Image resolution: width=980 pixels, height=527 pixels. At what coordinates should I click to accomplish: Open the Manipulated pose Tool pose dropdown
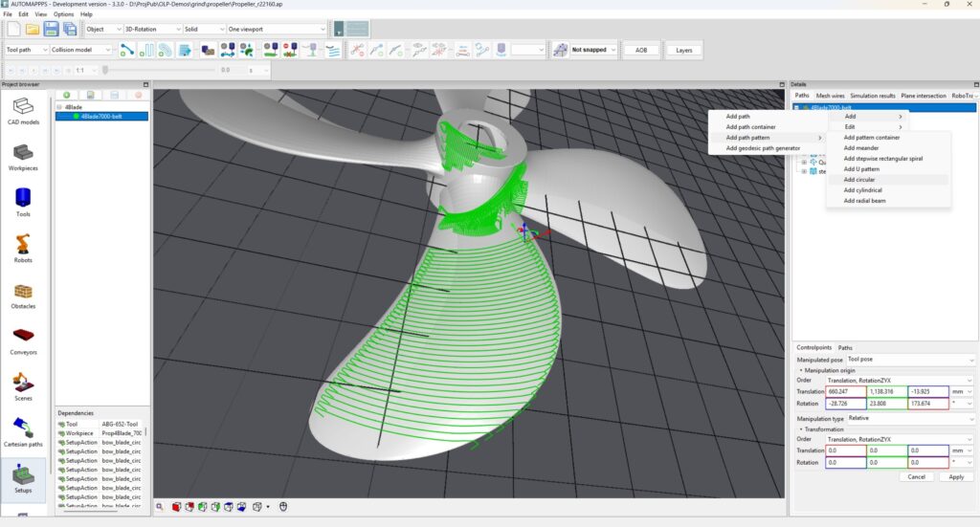click(910, 360)
